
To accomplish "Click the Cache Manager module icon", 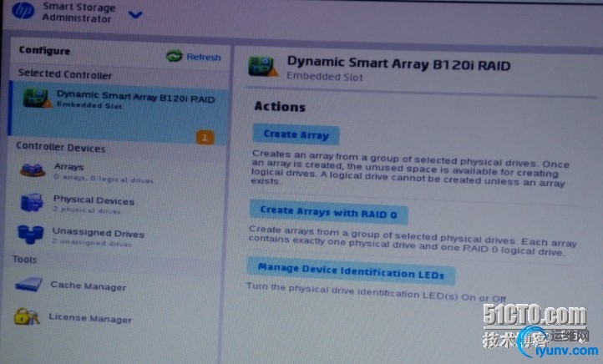I will pyautogui.click(x=28, y=285).
